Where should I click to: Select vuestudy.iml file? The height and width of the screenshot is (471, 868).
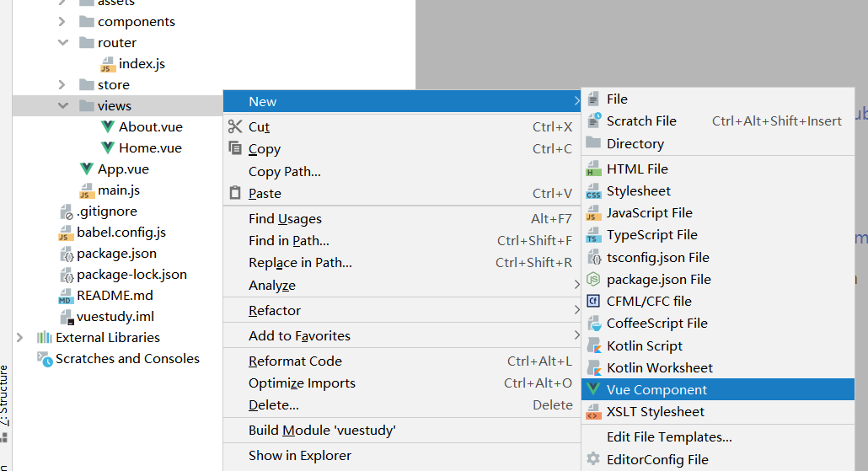pyautogui.click(x=115, y=317)
